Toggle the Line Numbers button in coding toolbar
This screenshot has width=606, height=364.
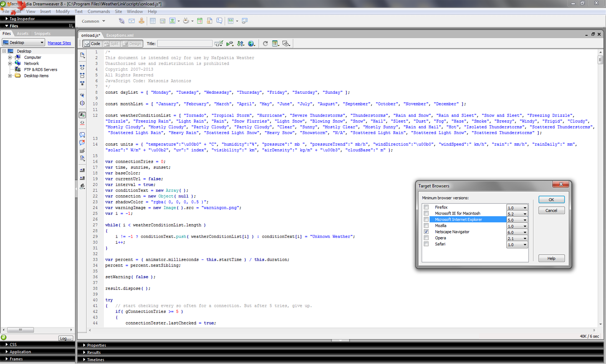coord(82,115)
